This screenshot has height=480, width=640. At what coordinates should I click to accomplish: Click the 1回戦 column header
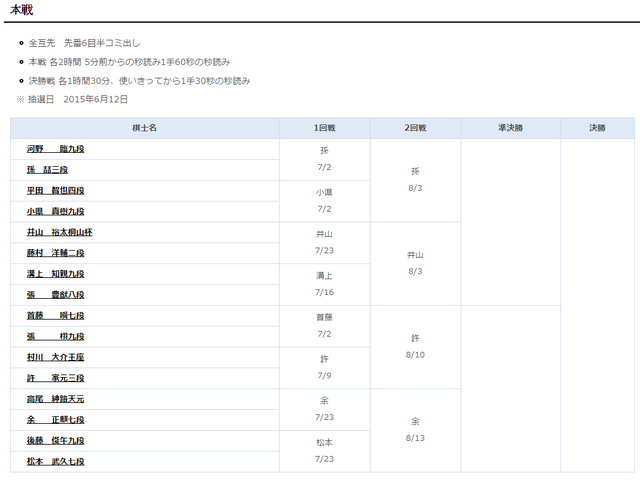point(324,128)
